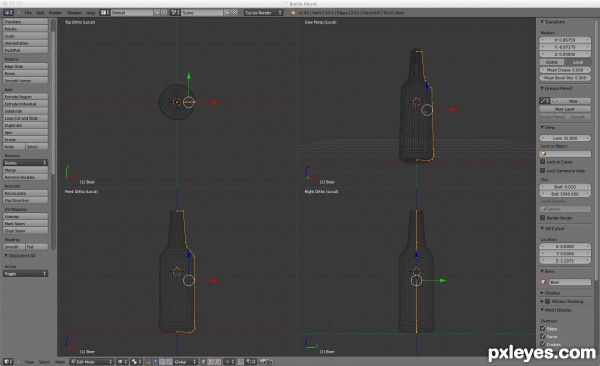Screen dimensions: 600x366
Task: Click the screen layout browse icon beside Default
Action: tap(104, 13)
